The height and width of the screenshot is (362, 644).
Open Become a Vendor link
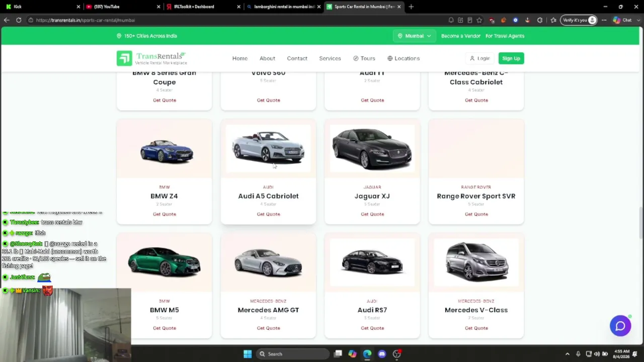460,36
